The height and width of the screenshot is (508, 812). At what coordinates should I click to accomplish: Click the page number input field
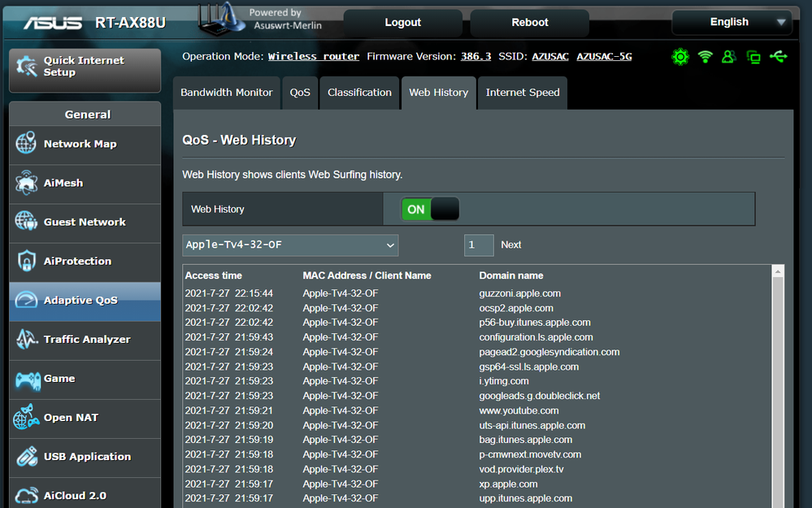click(x=479, y=245)
